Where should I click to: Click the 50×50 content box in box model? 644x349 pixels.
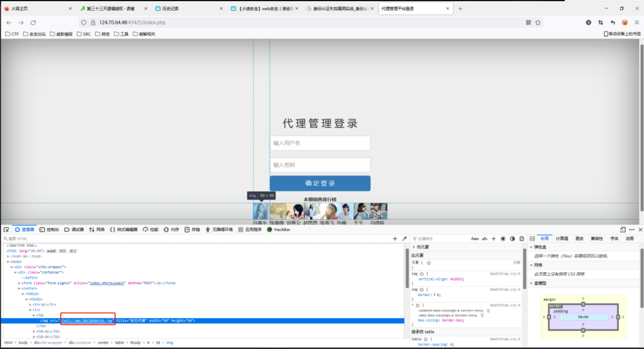[583, 317]
